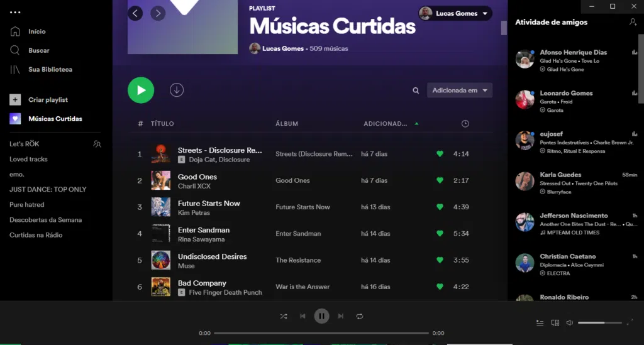Open Afonso Henrique Dias friend activity

coord(576,60)
